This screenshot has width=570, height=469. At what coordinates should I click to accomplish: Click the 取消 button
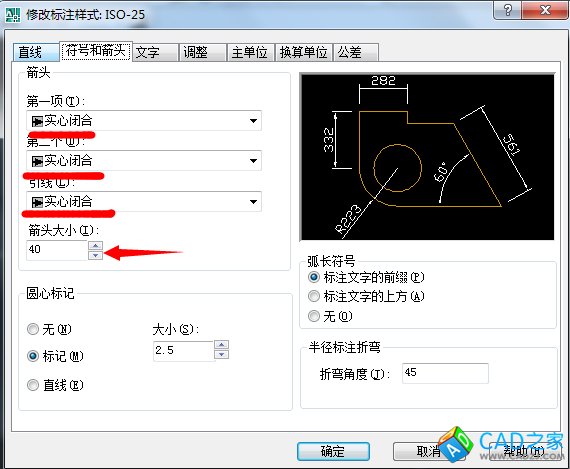point(428,451)
